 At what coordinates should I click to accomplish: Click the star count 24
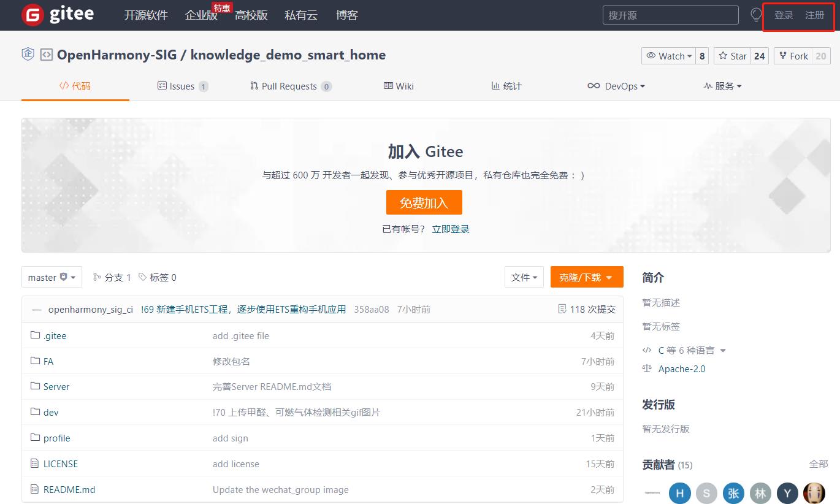(760, 56)
